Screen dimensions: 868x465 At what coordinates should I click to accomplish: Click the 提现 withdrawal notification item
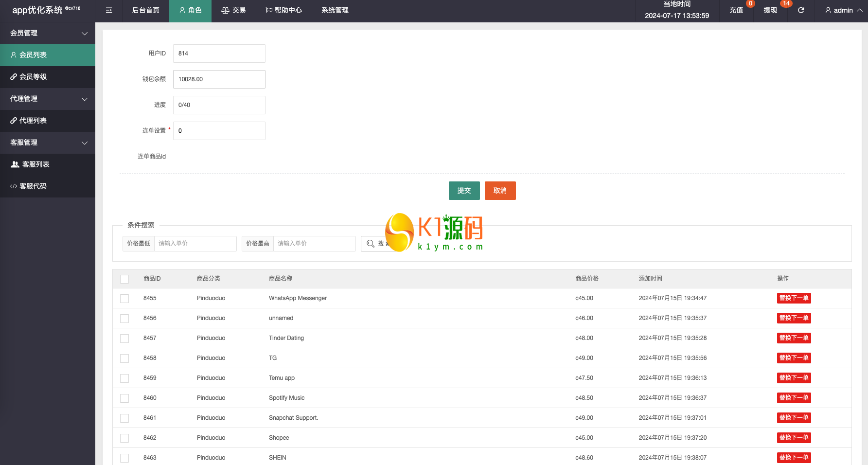(x=770, y=10)
